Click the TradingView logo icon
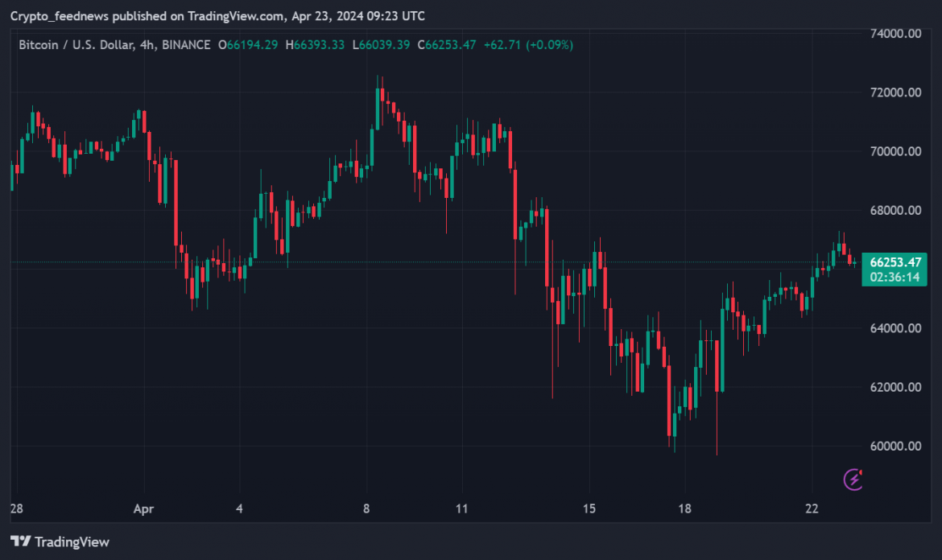The image size is (942, 560). [x=20, y=542]
